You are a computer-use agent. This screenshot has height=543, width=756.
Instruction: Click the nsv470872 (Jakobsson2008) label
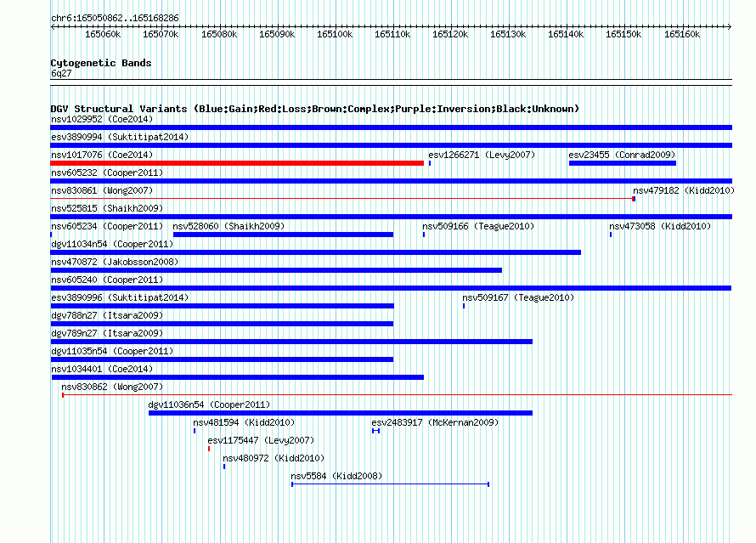[x=115, y=262]
